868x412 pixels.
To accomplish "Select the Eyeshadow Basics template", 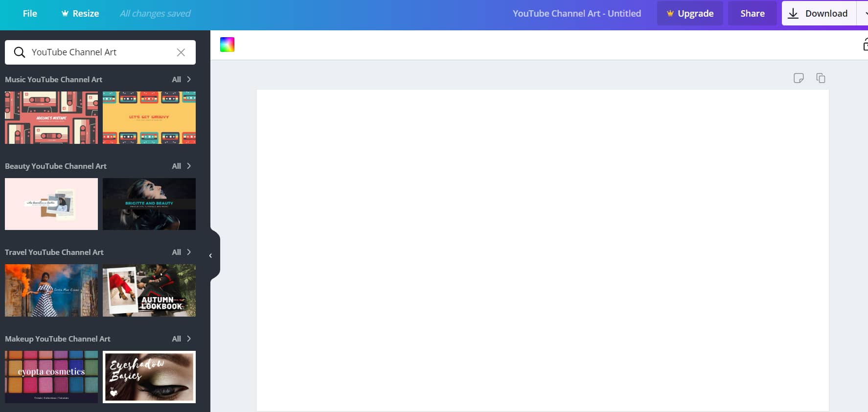I will (x=149, y=377).
